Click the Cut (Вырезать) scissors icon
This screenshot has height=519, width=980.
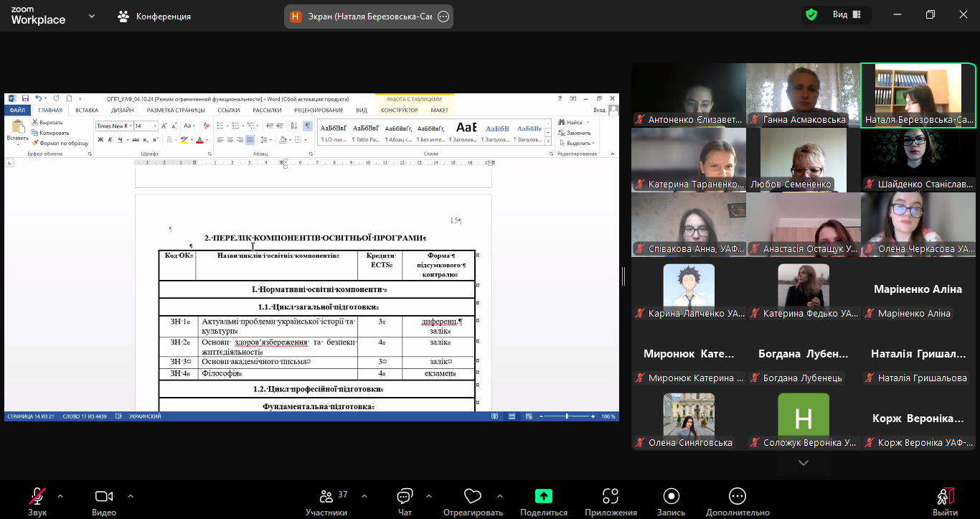coord(34,123)
